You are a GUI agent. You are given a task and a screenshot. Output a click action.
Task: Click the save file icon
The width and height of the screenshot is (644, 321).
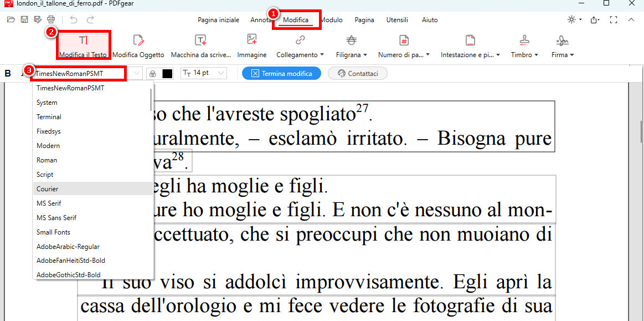24,18
